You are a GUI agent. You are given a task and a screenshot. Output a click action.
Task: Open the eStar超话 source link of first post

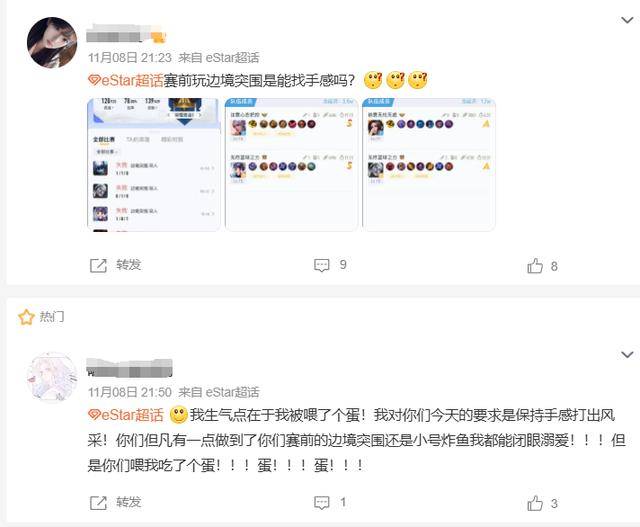pos(232,58)
